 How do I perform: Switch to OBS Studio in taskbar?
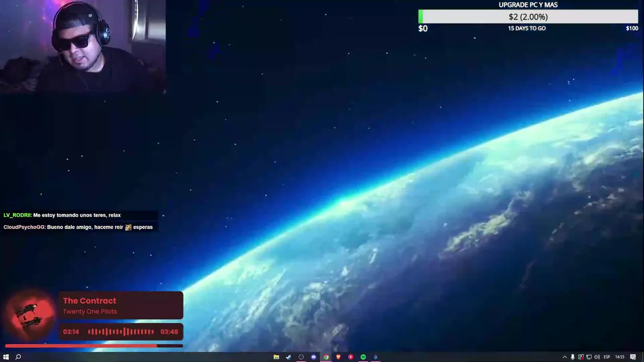coord(301,357)
